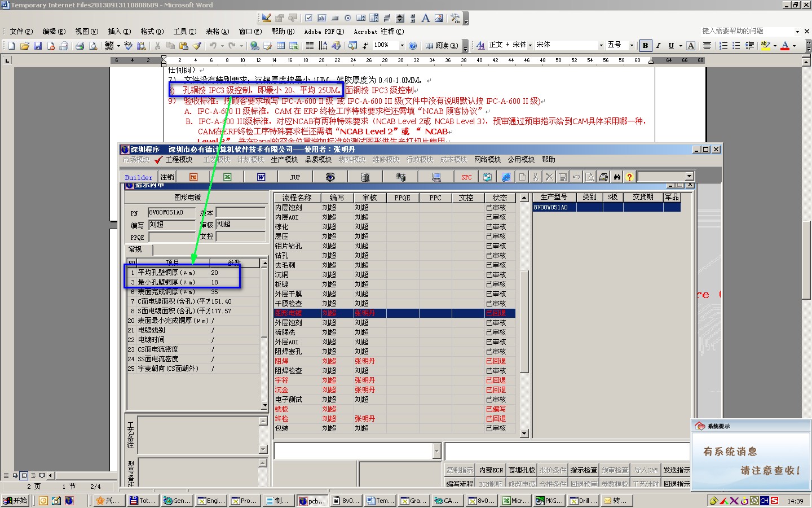Open the 工程模块 menu in ERP window
This screenshot has width=812, height=508.
(179, 160)
